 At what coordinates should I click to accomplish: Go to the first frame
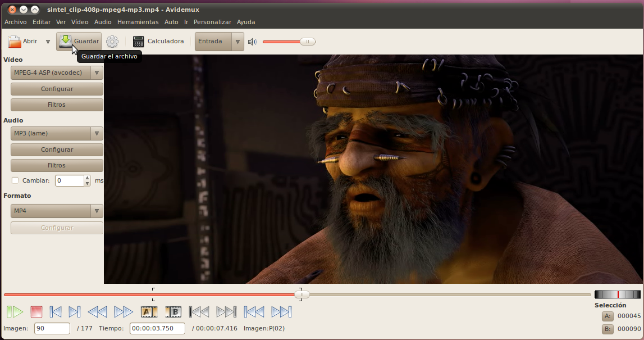254,312
